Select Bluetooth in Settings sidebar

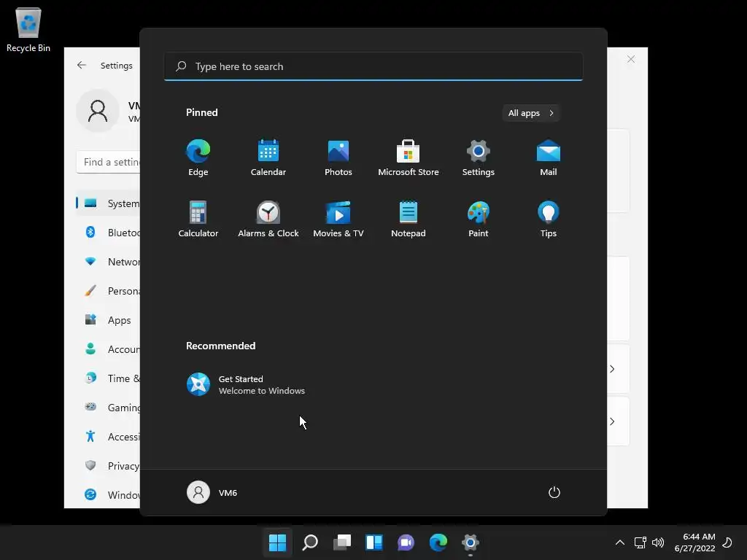click(109, 233)
